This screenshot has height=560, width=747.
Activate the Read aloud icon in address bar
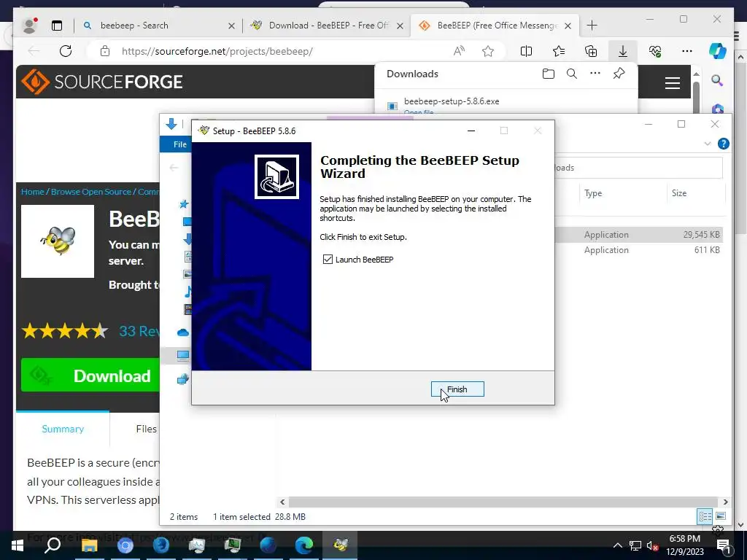(459, 52)
